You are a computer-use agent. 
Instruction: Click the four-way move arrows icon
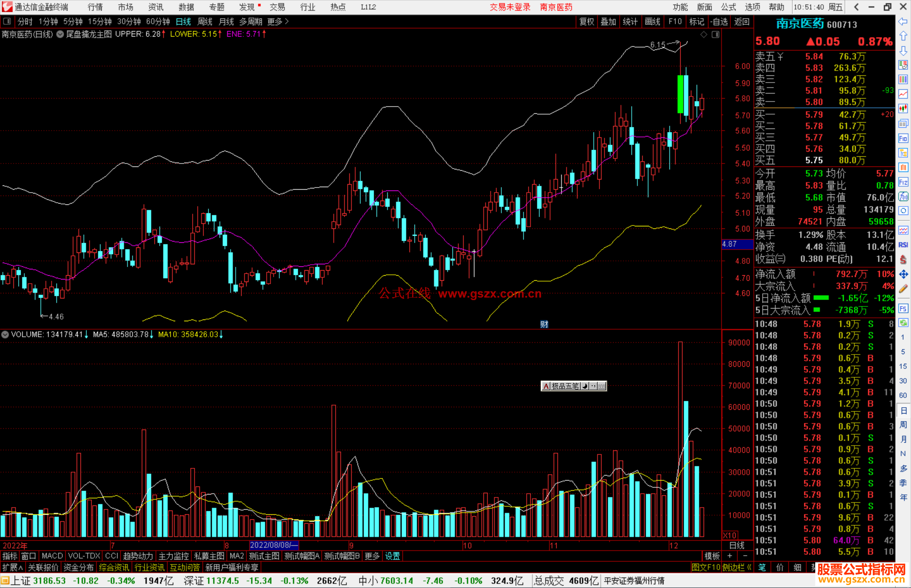903,274
